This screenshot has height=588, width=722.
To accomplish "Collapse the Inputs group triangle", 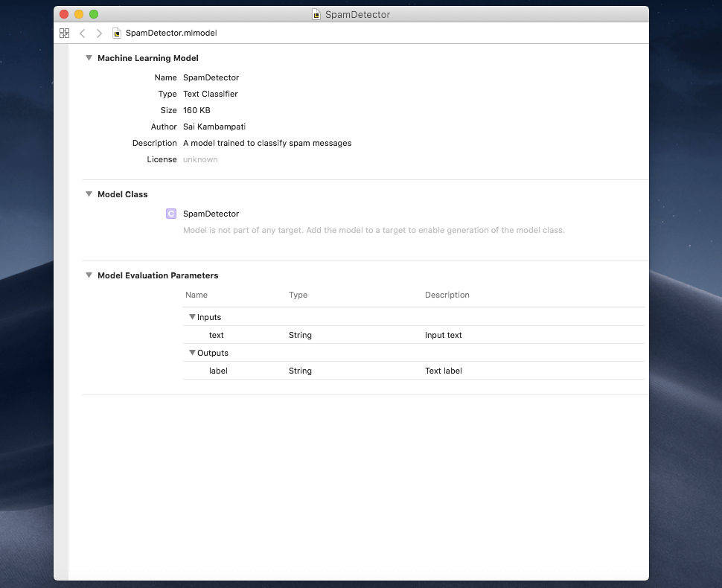I will pyautogui.click(x=192, y=317).
